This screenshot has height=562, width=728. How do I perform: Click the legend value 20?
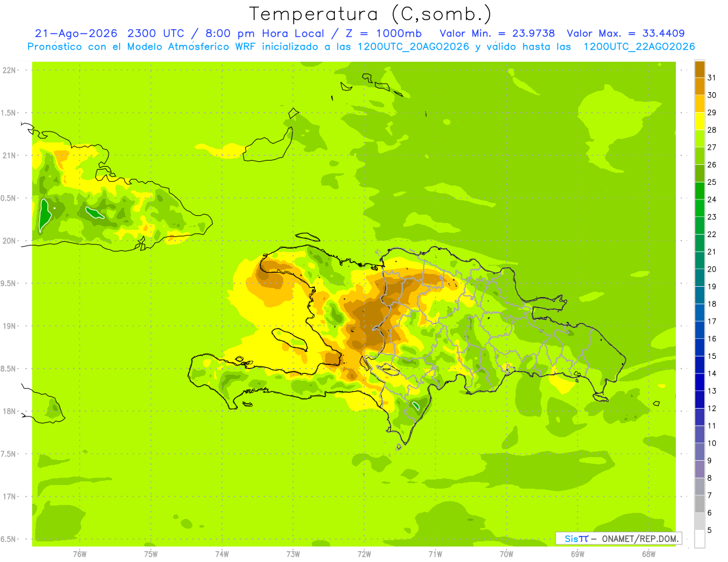point(712,269)
